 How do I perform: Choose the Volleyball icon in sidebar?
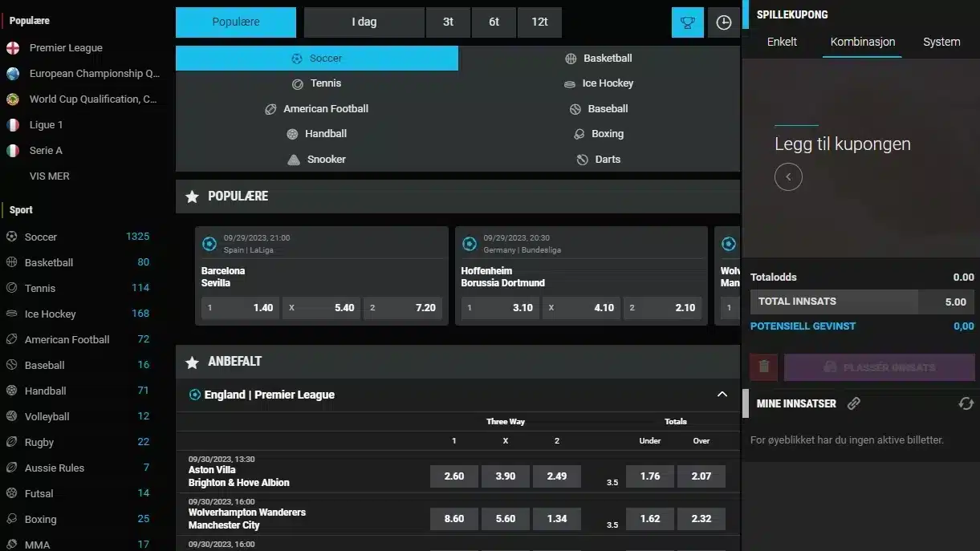pyautogui.click(x=11, y=416)
